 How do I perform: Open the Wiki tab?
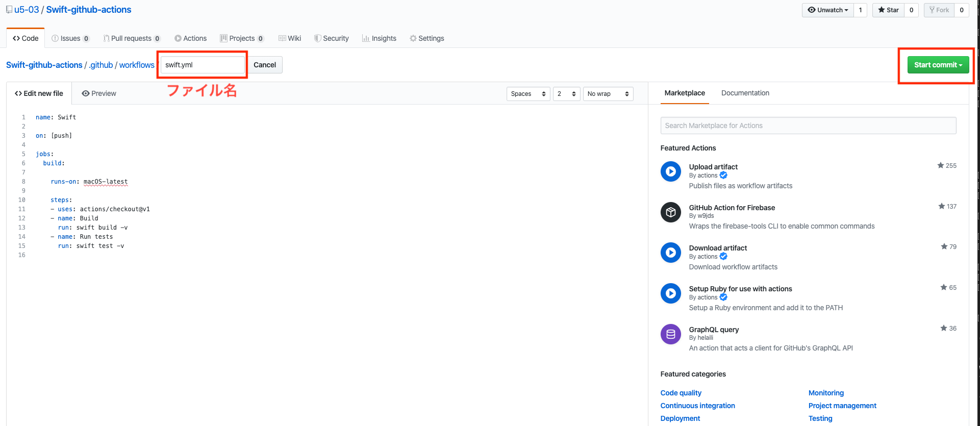point(290,38)
